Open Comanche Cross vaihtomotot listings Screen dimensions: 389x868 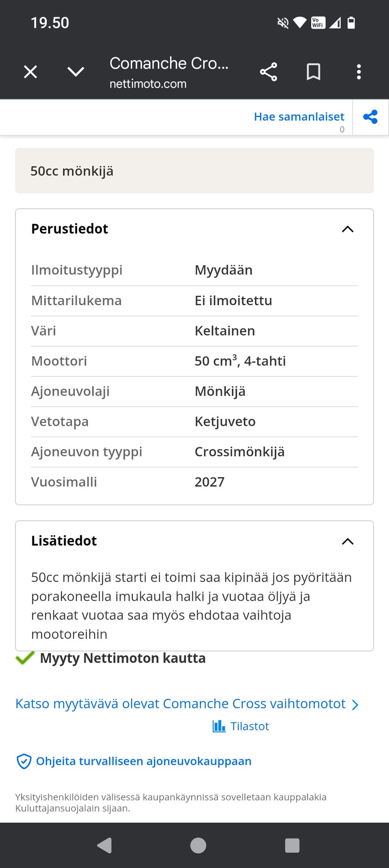click(180, 704)
